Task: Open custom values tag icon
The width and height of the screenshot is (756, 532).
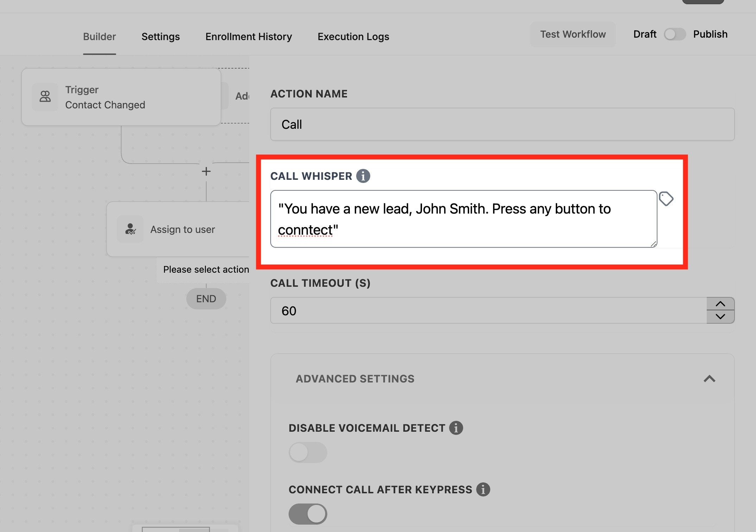Action: (666, 199)
